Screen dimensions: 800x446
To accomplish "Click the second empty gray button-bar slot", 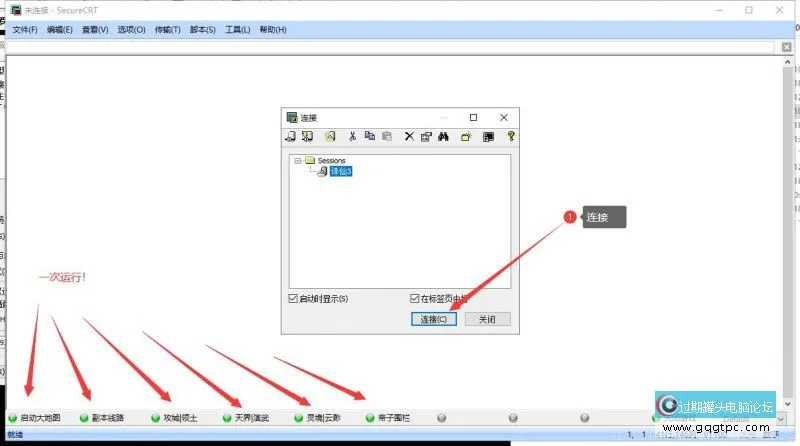I will [x=513, y=418].
